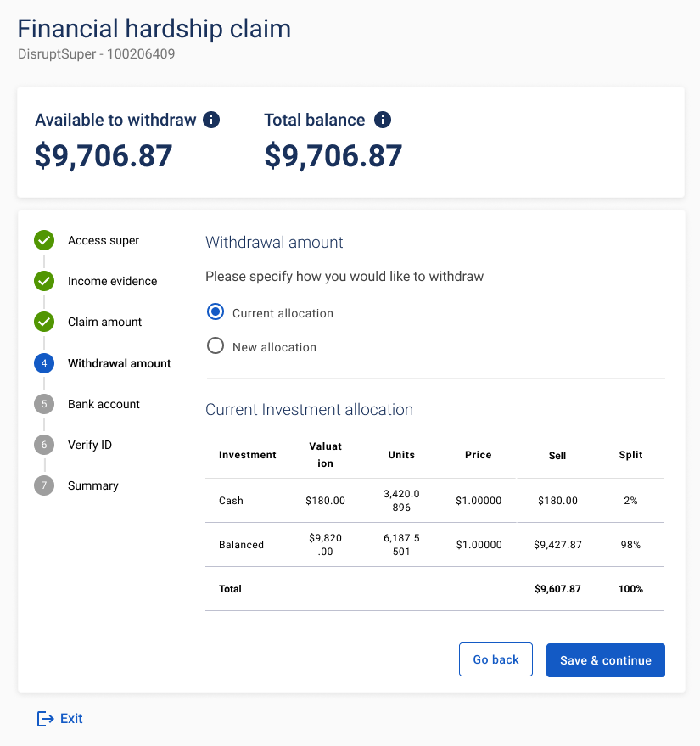Click the Save & continue button
Screen dimensions: 700x746
pyautogui.click(x=605, y=660)
